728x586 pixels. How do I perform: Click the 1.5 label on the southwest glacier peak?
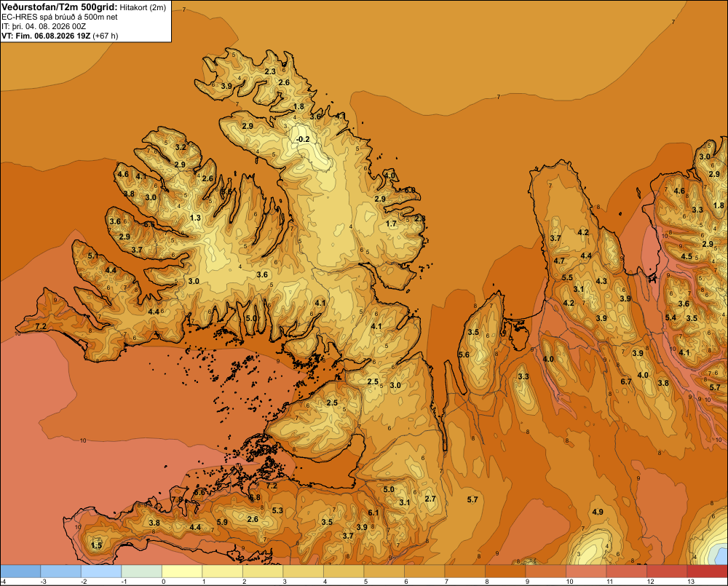97,545
